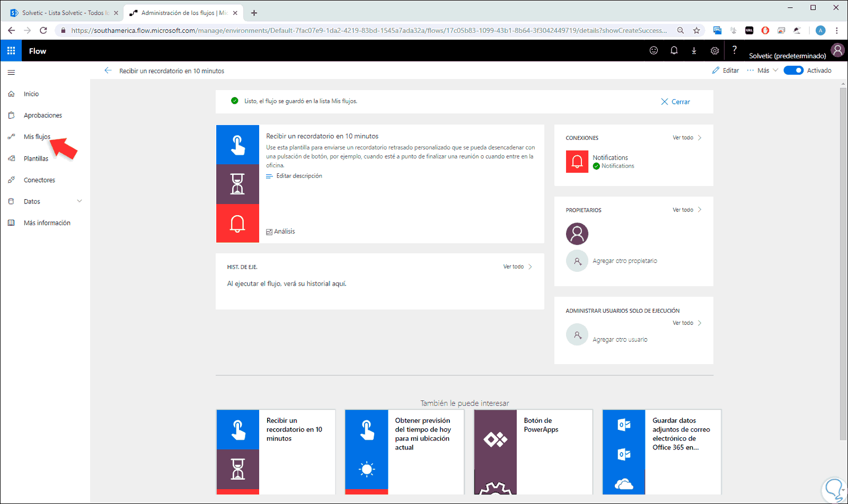Expand the Más dropdown menu

tap(763, 70)
